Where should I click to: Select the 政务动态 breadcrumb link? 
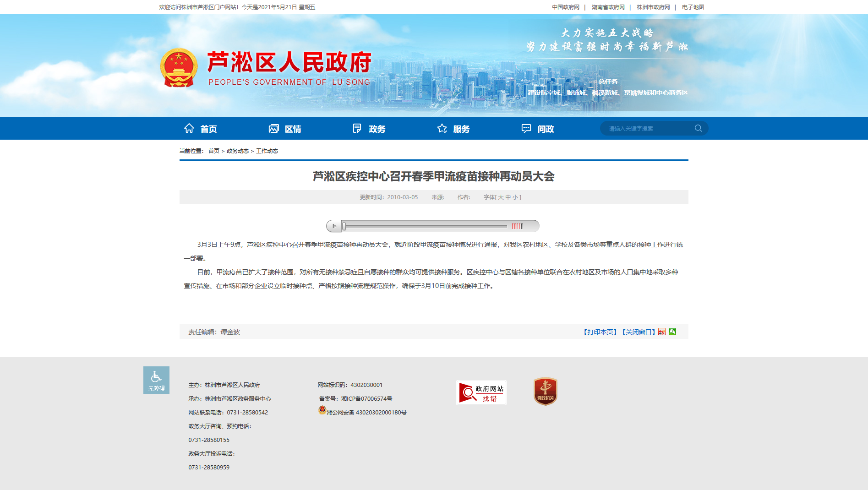[237, 151]
